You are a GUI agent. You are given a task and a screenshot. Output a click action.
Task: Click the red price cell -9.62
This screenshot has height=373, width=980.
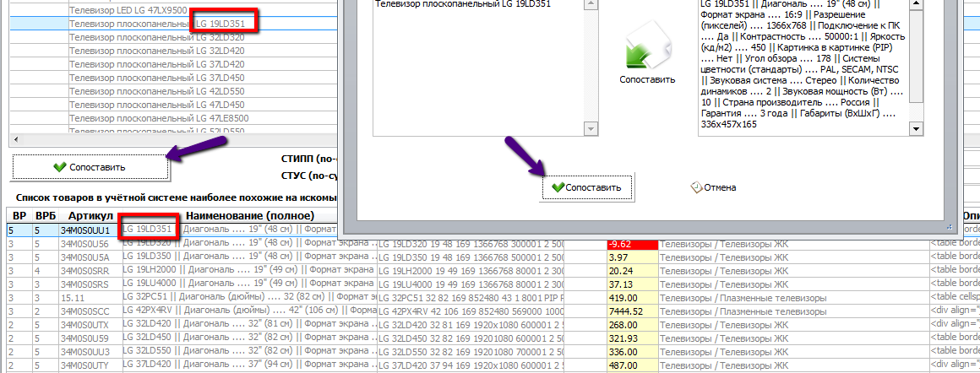(633, 245)
